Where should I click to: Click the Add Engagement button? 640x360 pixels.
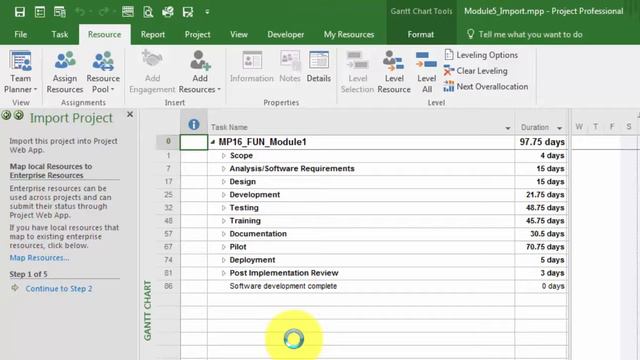coord(152,72)
